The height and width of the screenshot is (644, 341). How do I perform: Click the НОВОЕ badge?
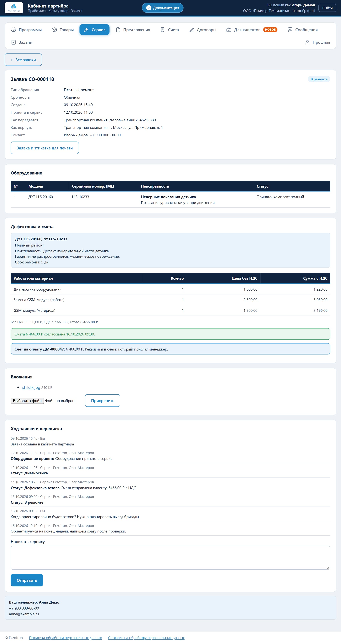tap(270, 29)
